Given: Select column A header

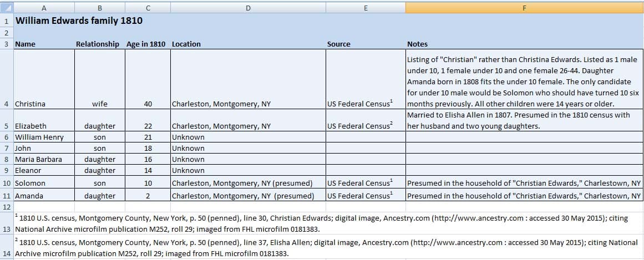Looking at the screenshot, I should click(x=43, y=8).
